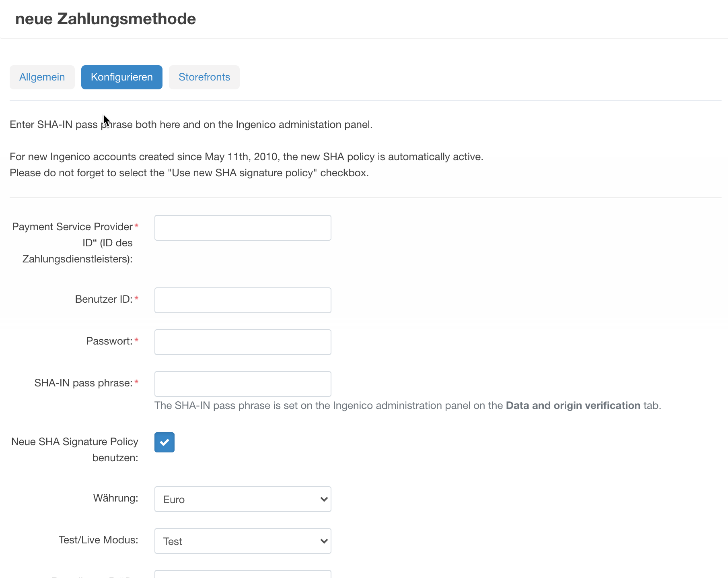Open the Währung dropdown showing Euro
The width and height of the screenshot is (728, 578).
tap(243, 499)
